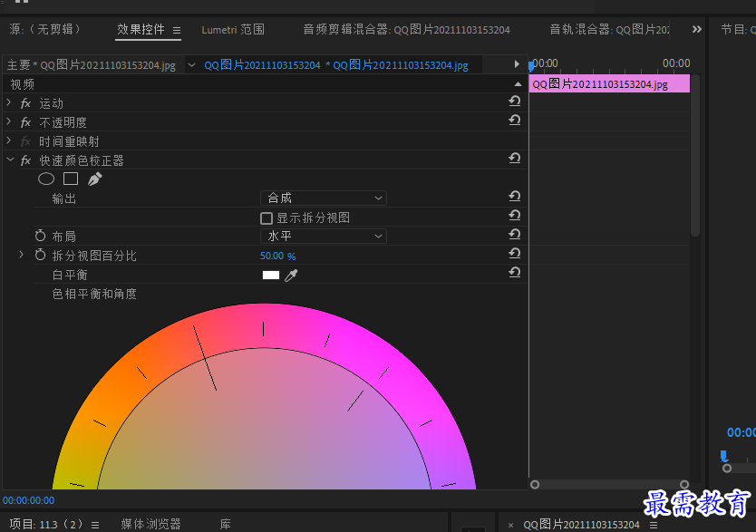Pick white balance with eyedropper

pyautogui.click(x=291, y=276)
